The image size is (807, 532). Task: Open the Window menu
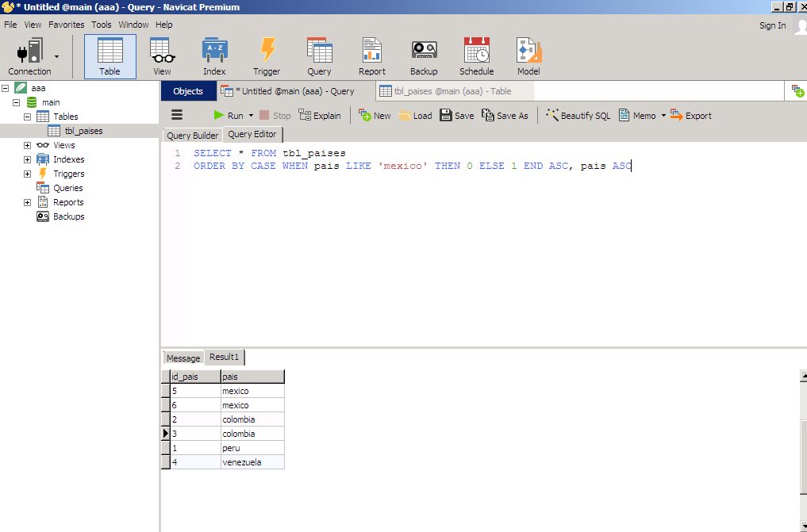point(133,25)
